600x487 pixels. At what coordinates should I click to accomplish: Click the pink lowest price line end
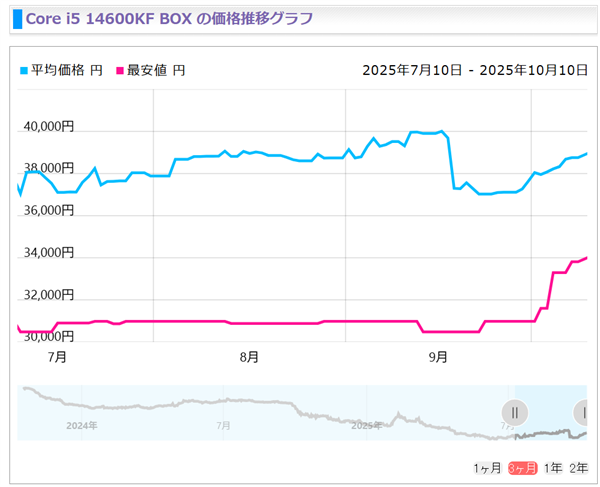[x=586, y=258]
